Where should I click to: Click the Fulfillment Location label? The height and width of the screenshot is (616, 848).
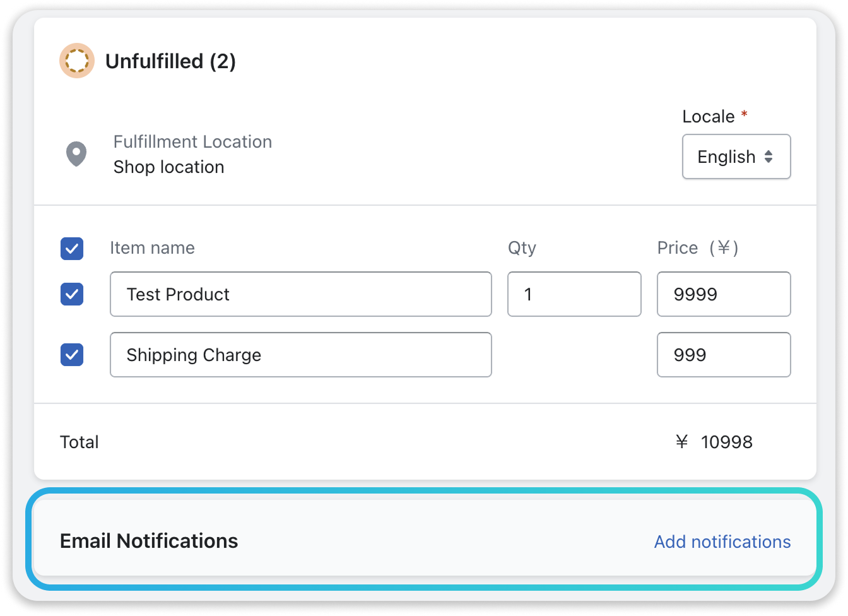192,142
